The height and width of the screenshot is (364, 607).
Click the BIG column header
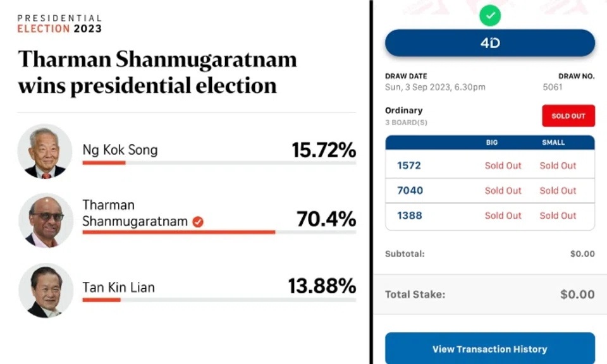pos(492,143)
